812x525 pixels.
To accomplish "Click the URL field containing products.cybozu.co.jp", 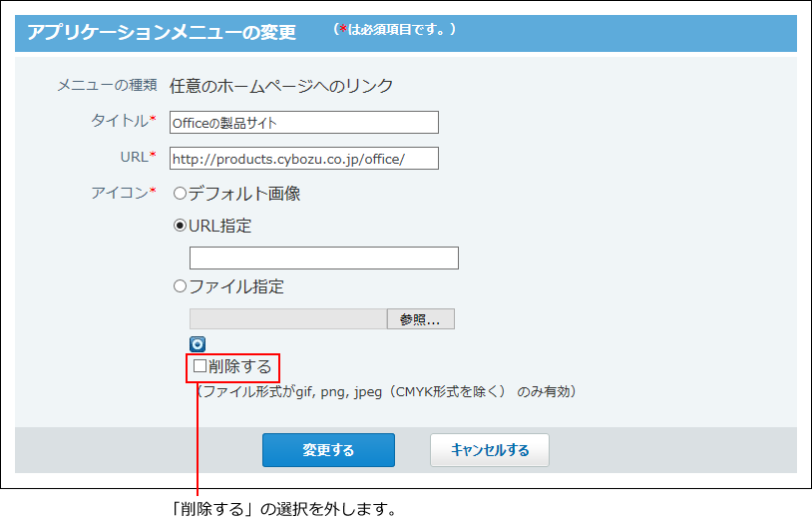I will pyautogui.click(x=304, y=158).
